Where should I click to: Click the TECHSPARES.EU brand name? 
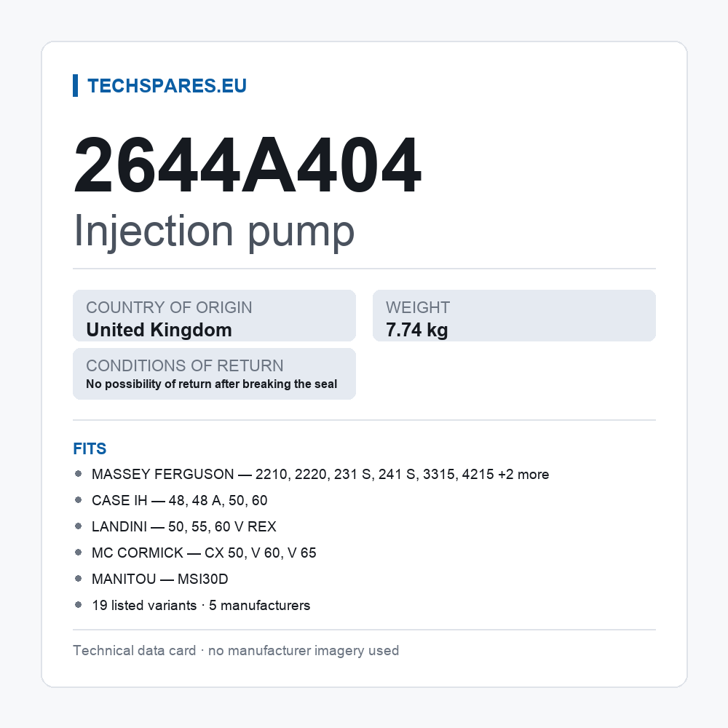[x=167, y=86]
